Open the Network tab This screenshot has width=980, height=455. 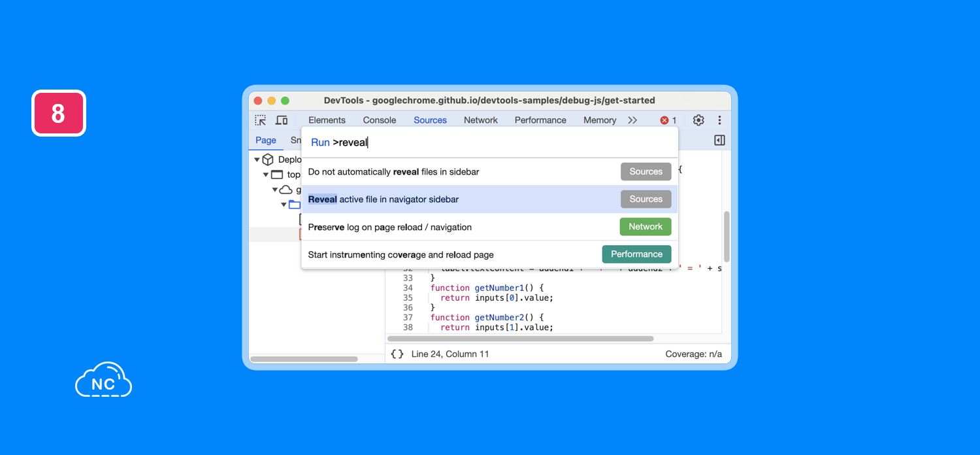pyautogui.click(x=481, y=120)
